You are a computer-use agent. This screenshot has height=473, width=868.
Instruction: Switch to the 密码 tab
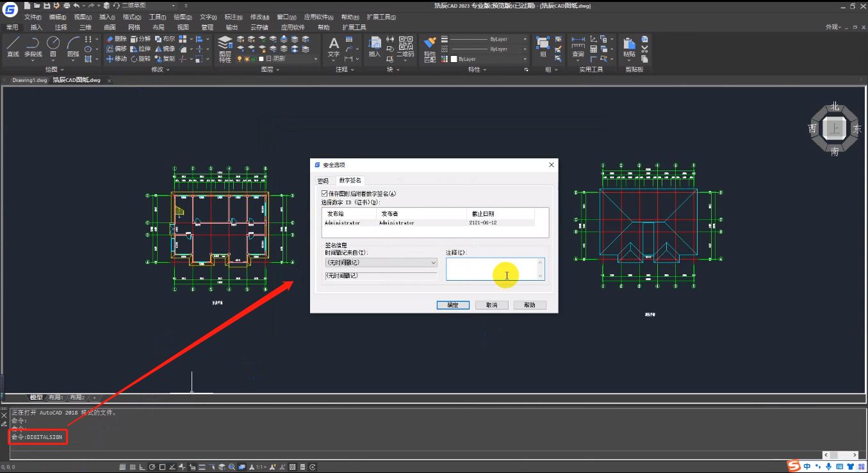click(x=323, y=181)
